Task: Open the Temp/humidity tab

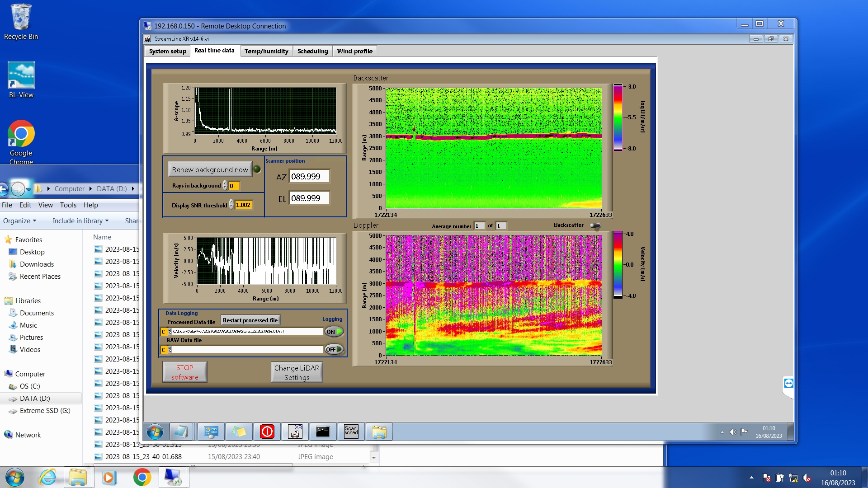Action: coord(266,51)
